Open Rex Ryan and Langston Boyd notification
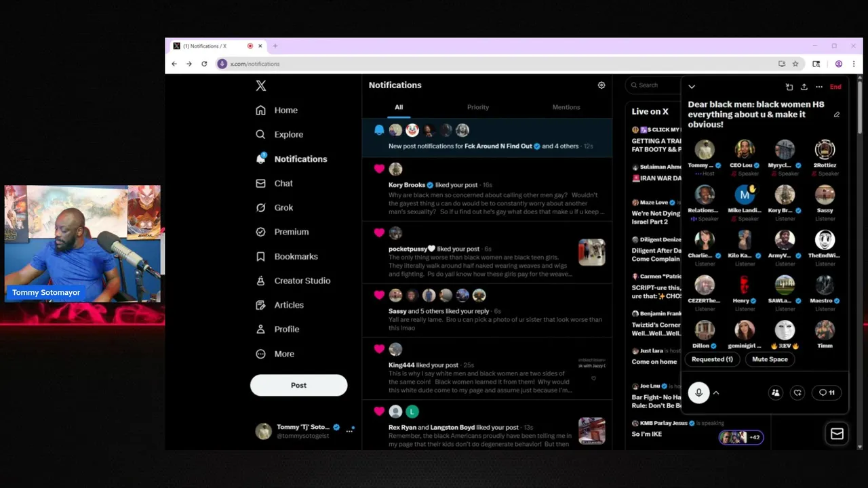This screenshot has height=488, width=868. point(487,425)
